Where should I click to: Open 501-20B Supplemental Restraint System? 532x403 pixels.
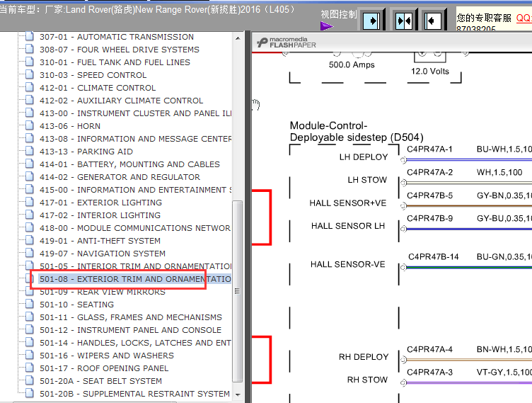point(134,394)
